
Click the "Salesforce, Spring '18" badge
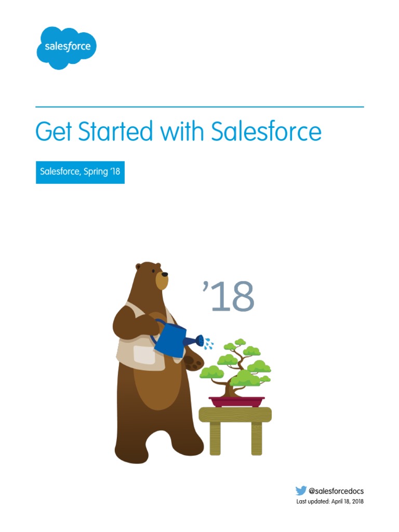point(80,172)
